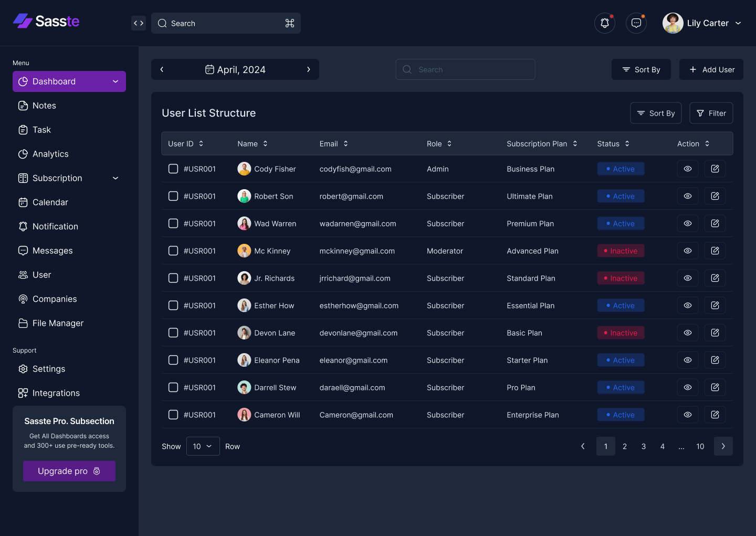
Task: Click the command shortcut icon in search
Action: [x=290, y=23]
